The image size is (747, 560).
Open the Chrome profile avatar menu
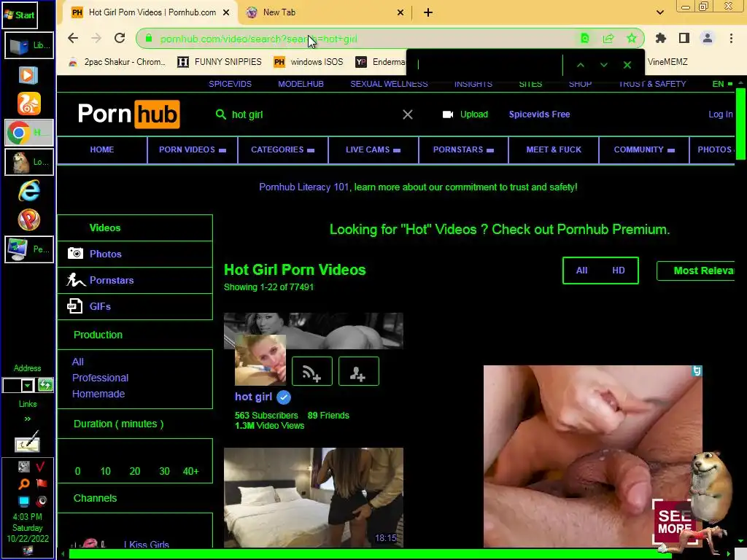click(708, 38)
